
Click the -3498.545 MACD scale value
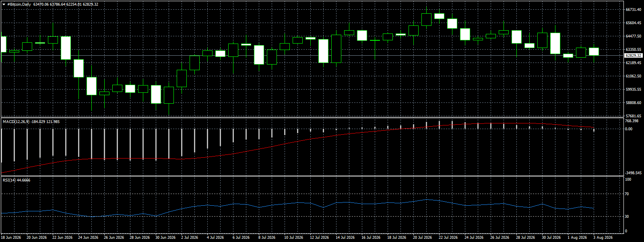(634, 173)
